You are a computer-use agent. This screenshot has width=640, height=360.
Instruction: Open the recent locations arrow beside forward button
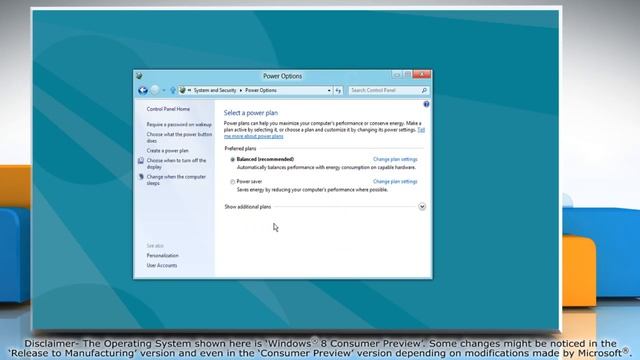click(164, 91)
